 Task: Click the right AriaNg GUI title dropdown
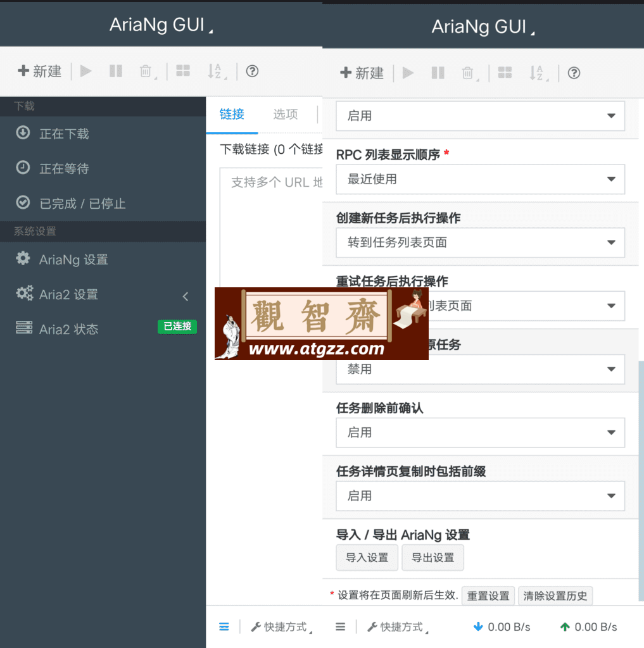[x=483, y=27]
